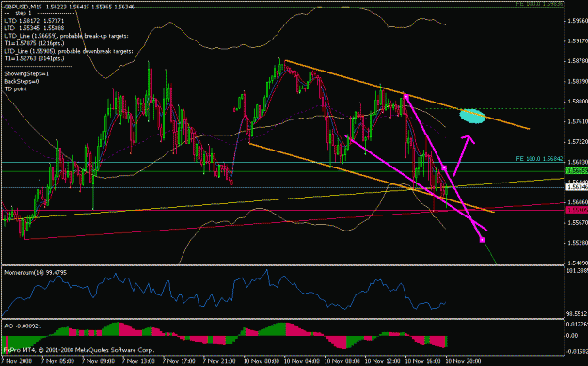Select the UTD_Line probable break-up targets text
This screenshot has width=588, height=366.
pos(67,36)
